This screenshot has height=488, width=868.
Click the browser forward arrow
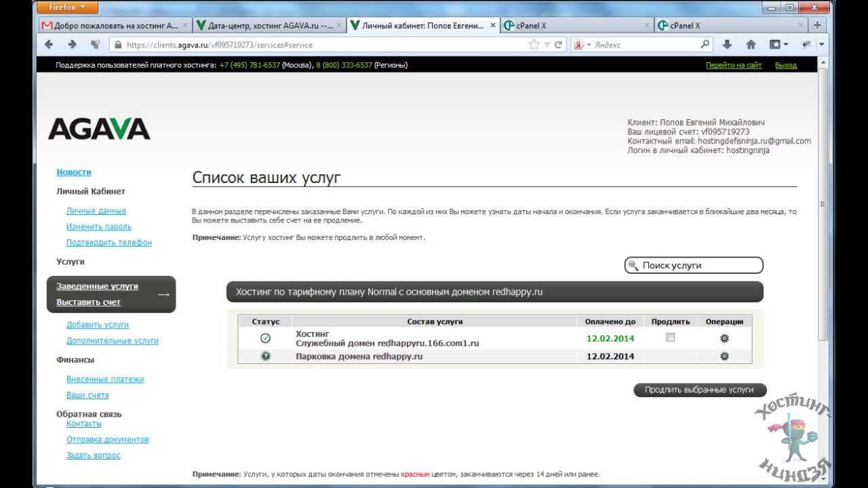[73, 45]
